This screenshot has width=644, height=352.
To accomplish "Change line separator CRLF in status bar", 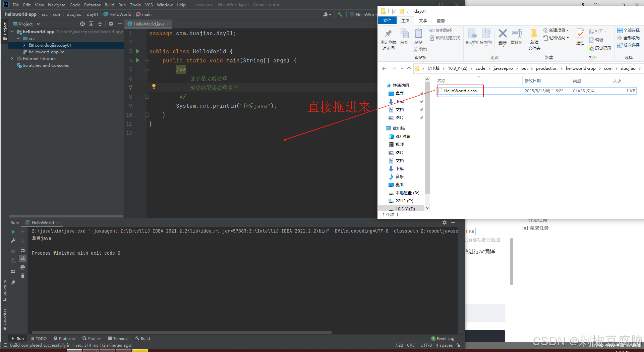I will [x=412, y=345].
